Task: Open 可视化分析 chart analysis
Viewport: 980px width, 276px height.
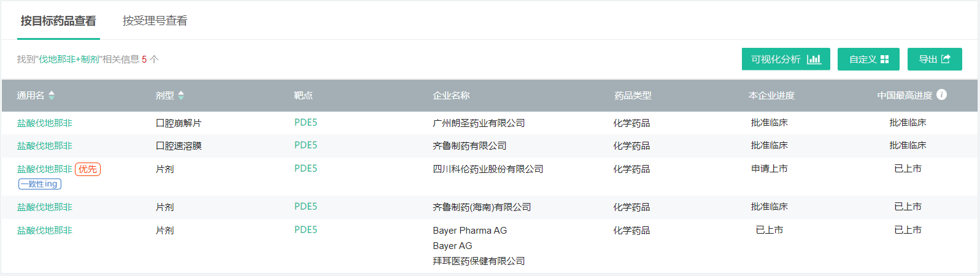Action: click(785, 59)
